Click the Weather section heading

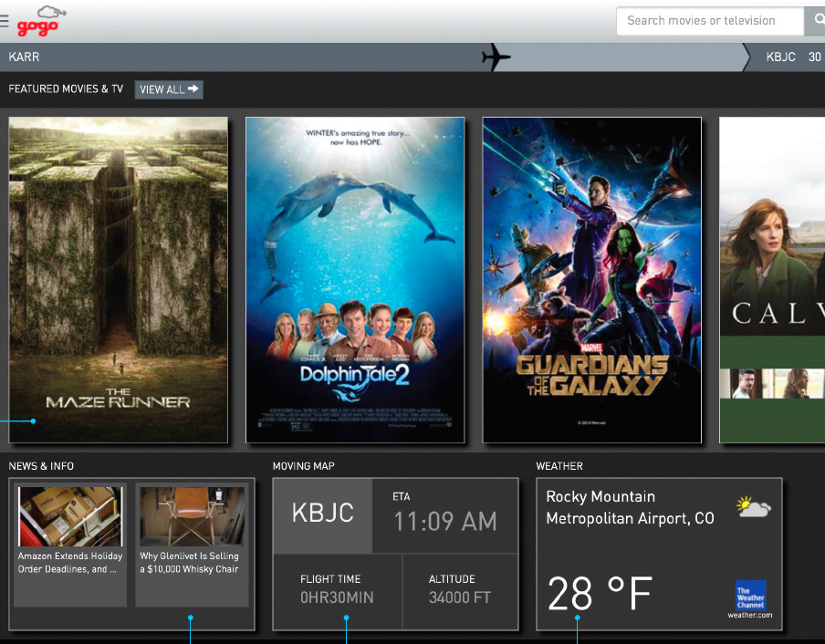coord(559,466)
